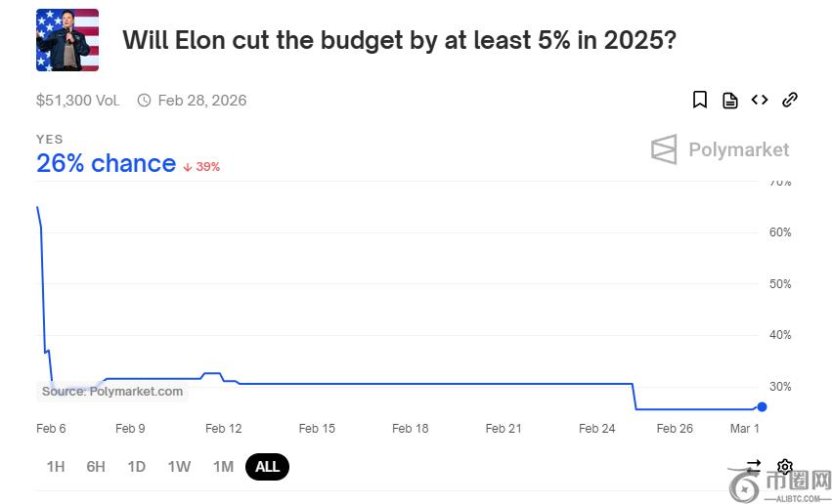Click the $51,300 Vol. figure
832x504 pixels.
[77, 100]
